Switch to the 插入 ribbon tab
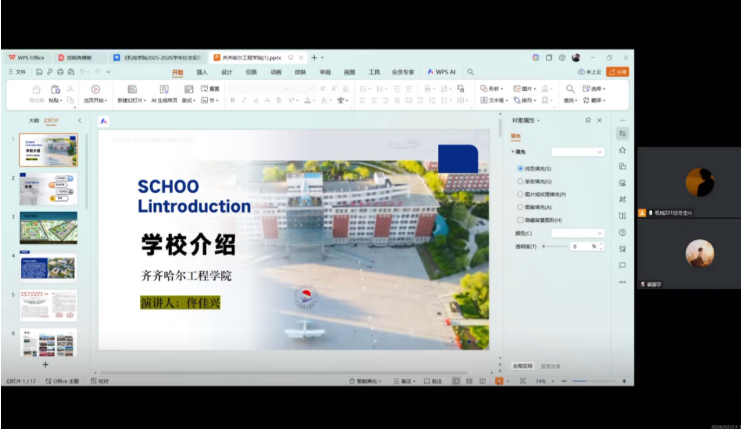The width and height of the screenshot is (741, 429). coord(202,72)
